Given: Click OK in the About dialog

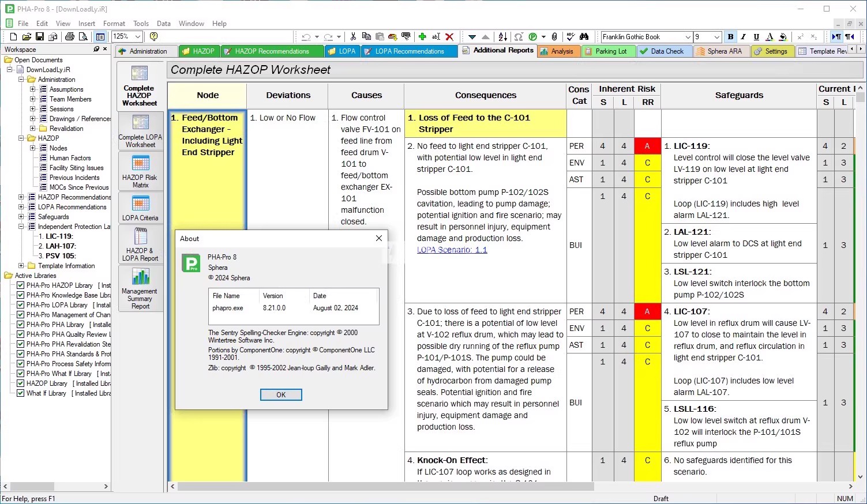Looking at the screenshot, I should pos(281,395).
